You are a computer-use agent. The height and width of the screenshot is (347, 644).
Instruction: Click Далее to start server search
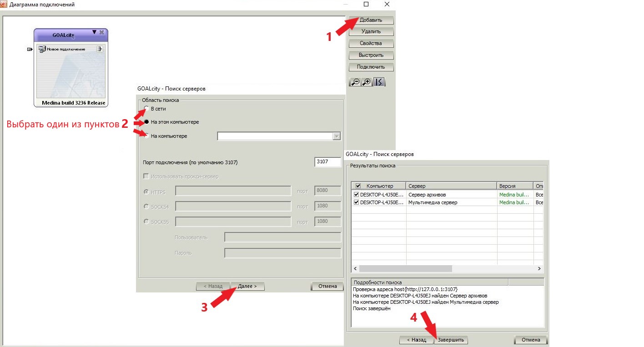tap(247, 287)
